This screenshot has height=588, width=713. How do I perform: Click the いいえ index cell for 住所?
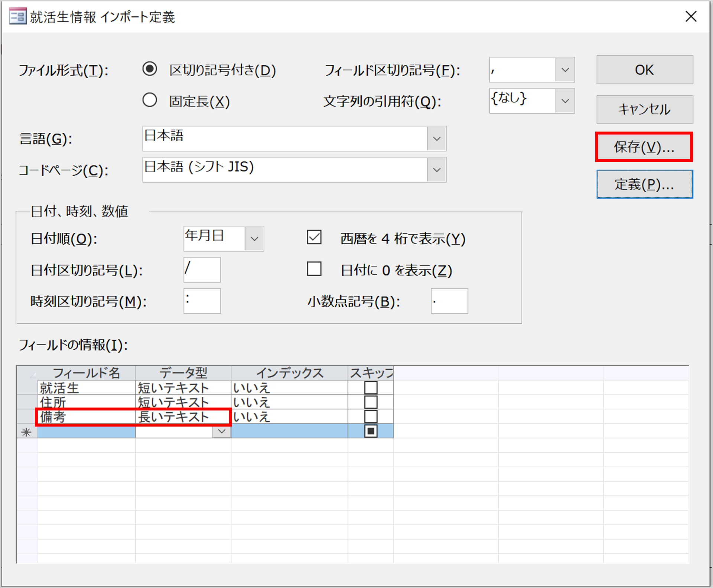coord(289,402)
